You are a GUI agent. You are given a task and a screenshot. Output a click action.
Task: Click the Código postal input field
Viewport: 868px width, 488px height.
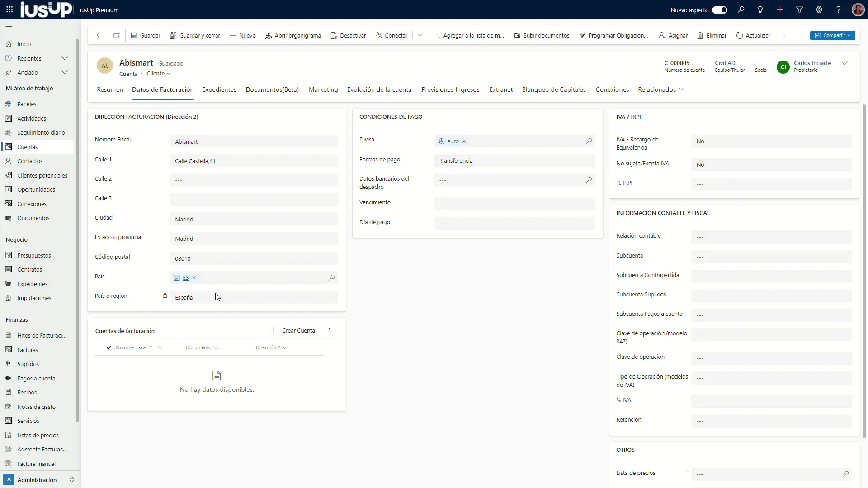(x=254, y=258)
